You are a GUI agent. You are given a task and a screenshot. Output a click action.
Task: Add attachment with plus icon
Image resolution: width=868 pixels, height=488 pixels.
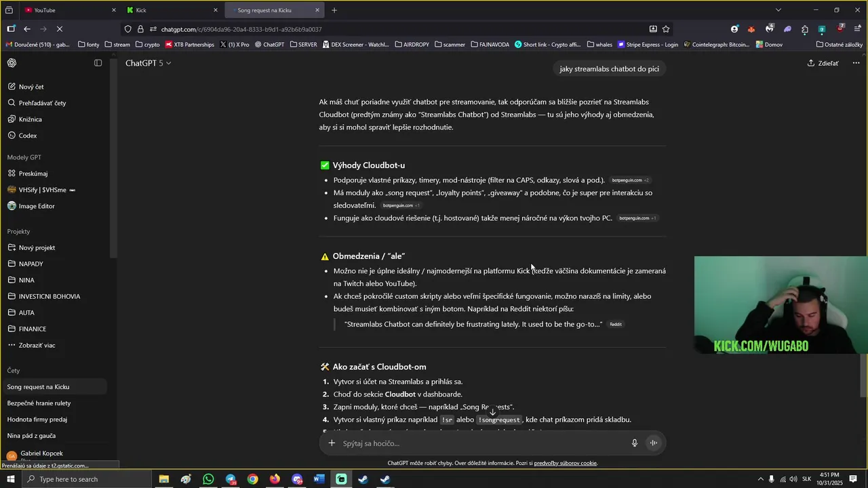[x=332, y=443]
